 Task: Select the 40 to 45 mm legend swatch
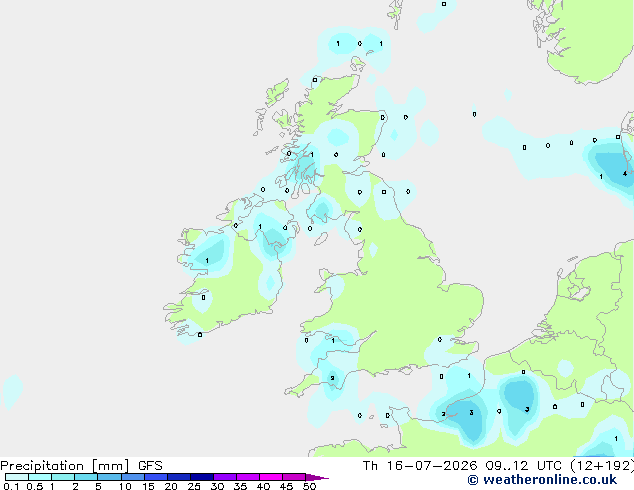(271, 477)
